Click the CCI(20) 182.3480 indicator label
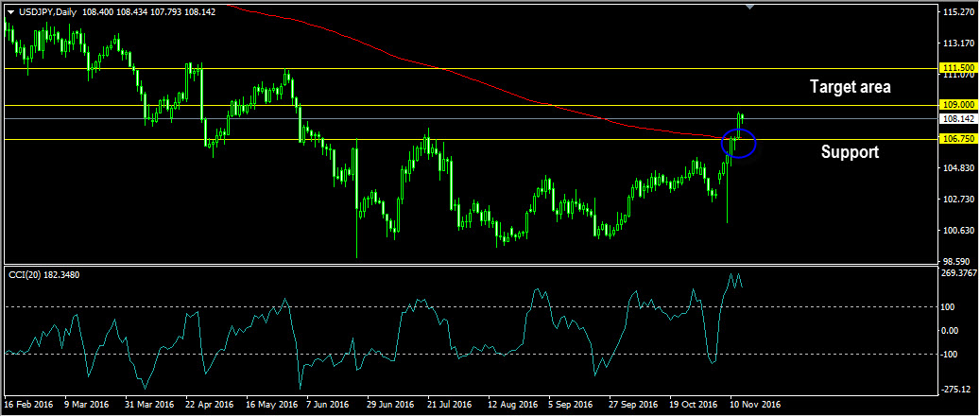Viewport: 980px width, 417px height. (43, 274)
